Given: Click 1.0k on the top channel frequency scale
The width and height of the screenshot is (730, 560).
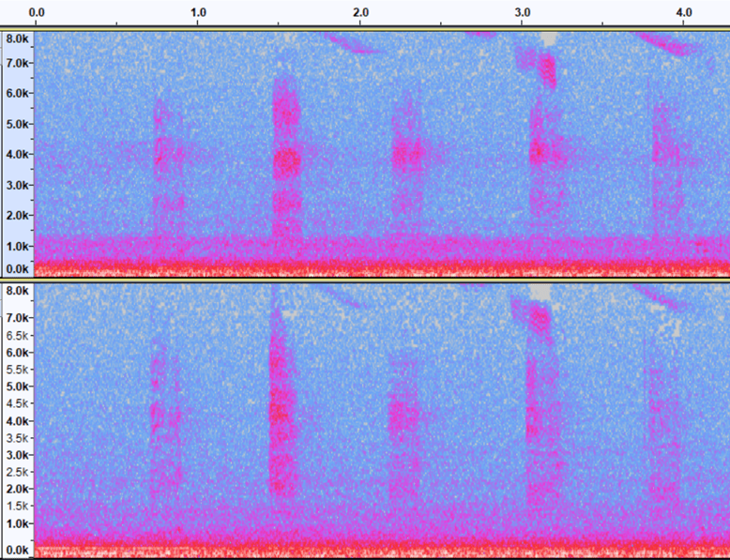Looking at the screenshot, I should 18,246.
